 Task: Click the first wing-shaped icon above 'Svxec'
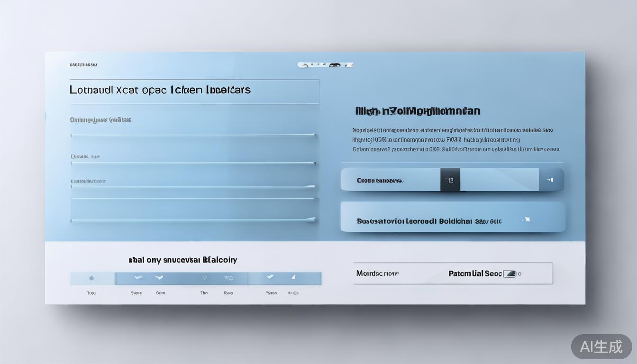[138, 278]
